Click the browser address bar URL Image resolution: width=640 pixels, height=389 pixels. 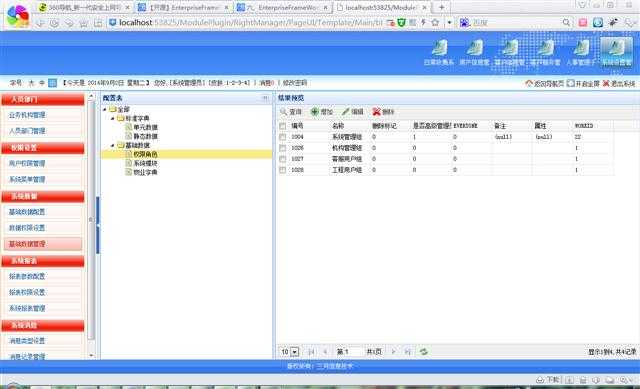[x=251, y=23]
